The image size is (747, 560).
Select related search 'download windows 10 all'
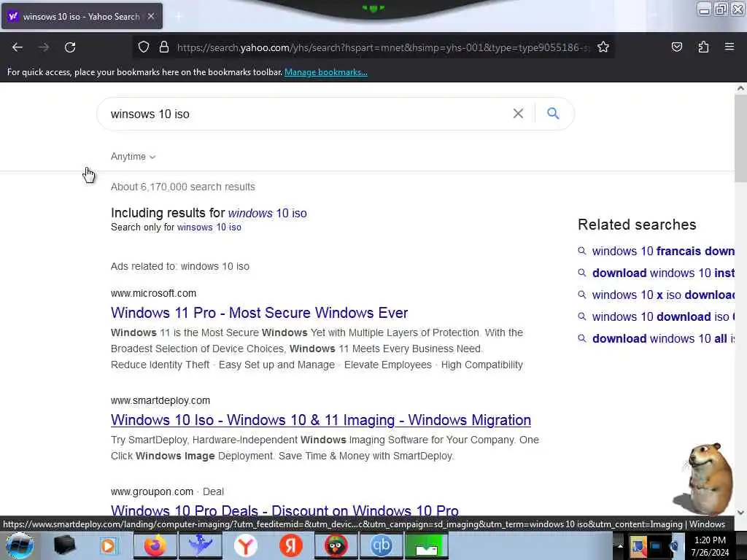pyautogui.click(x=662, y=338)
